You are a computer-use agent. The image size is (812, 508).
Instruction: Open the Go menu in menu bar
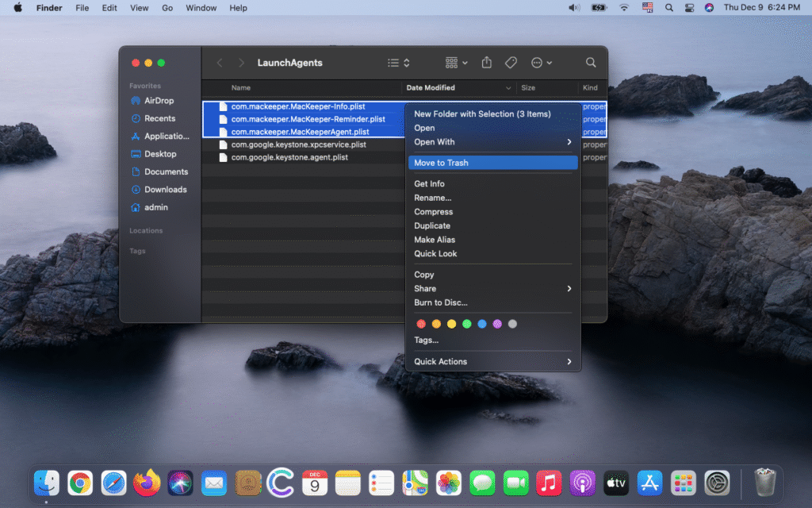tap(167, 8)
